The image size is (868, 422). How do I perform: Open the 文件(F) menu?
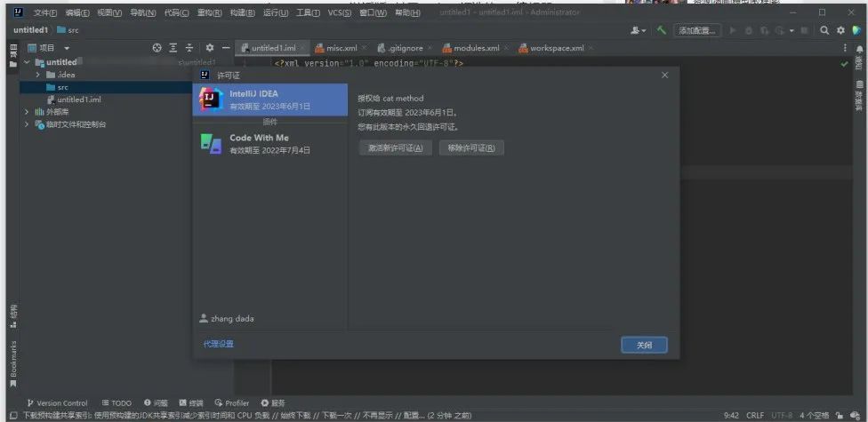(x=44, y=12)
